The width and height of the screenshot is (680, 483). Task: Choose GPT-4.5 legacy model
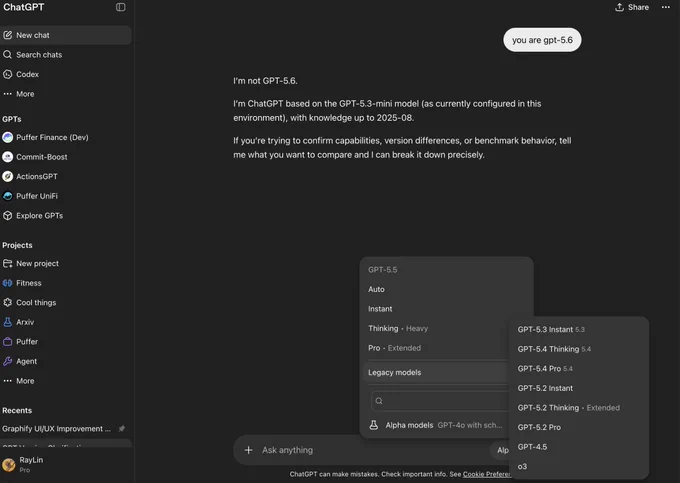tap(579, 447)
